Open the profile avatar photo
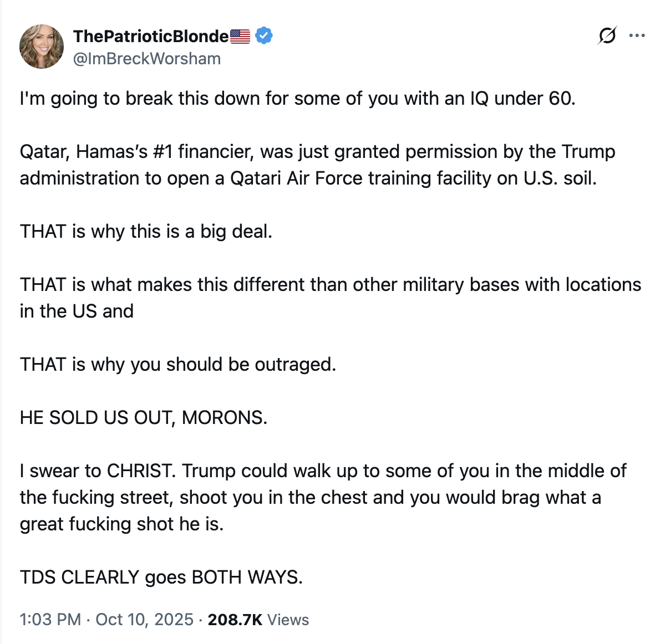The width and height of the screenshot is (660, 644). 42,47
